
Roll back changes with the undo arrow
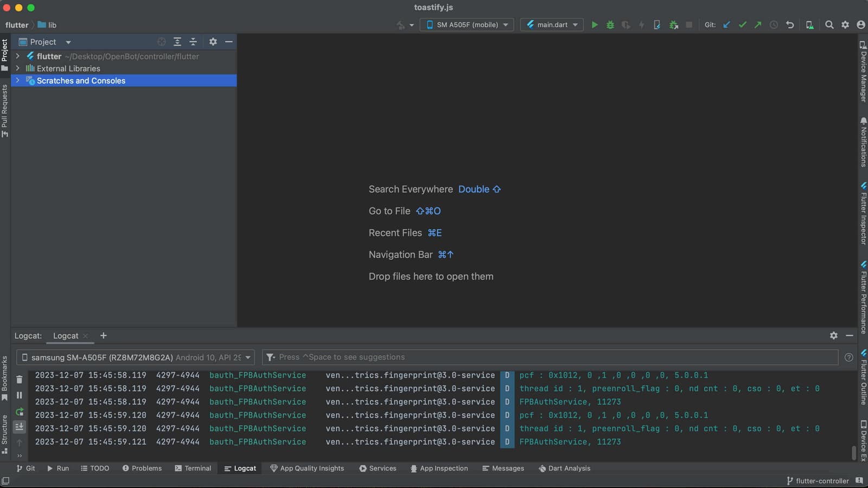pos(790,25)
